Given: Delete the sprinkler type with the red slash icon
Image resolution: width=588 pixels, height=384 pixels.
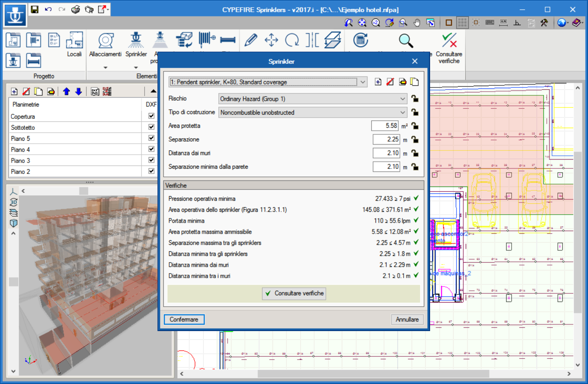Looking at the screenshot, I should [x=390, y=82].
